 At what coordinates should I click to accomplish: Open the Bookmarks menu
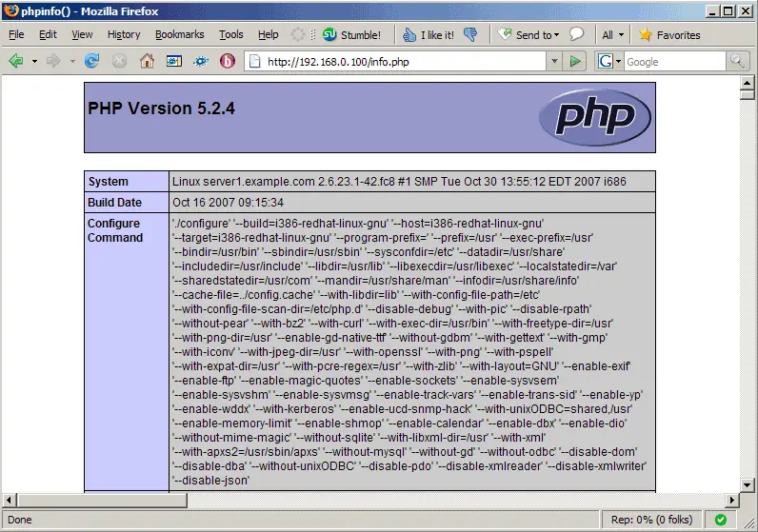tap(179, 35)
